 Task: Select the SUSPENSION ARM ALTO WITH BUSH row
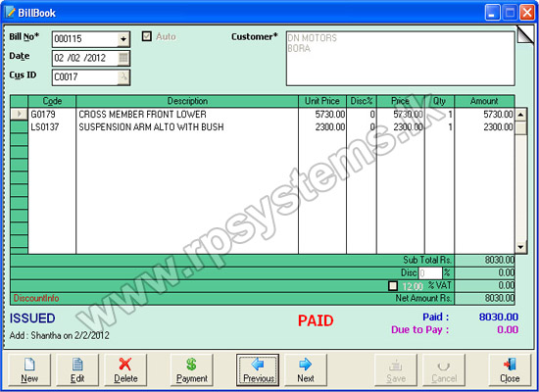[x=263, y=126]
